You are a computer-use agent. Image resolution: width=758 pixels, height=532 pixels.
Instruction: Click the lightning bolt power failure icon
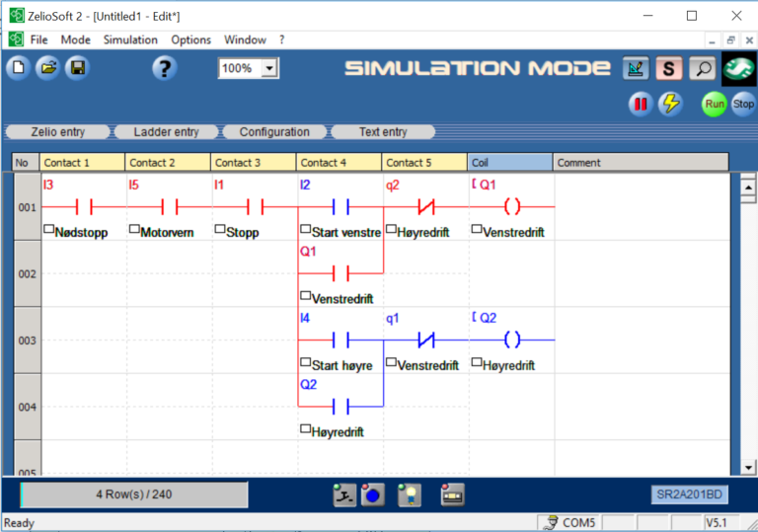pyautogui.click(x=670, y=104)
